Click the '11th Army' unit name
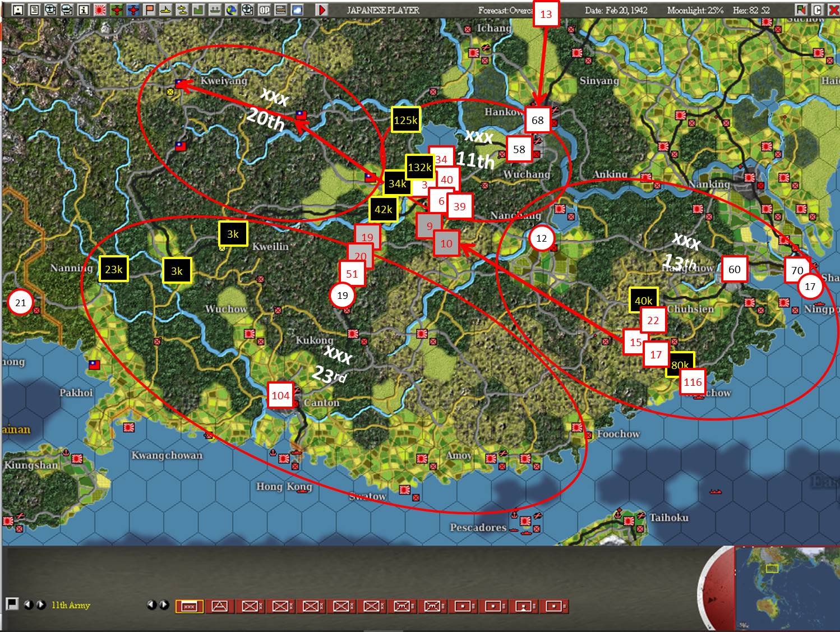Screen dimensions: 840x632 71,605
